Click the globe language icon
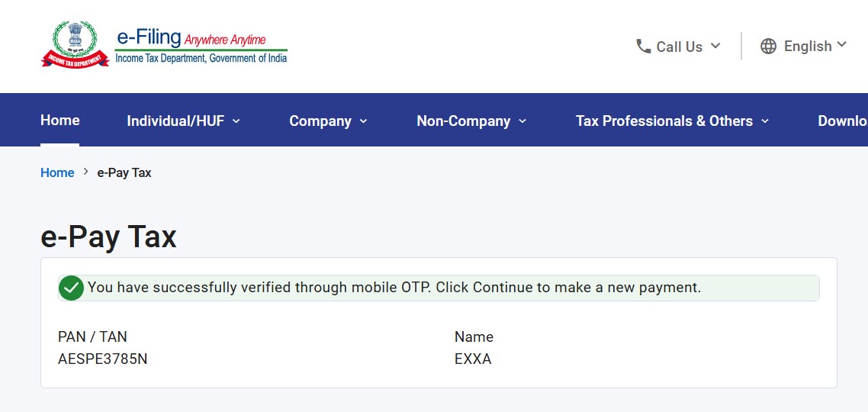868x412 pixels. click(768, 47)
